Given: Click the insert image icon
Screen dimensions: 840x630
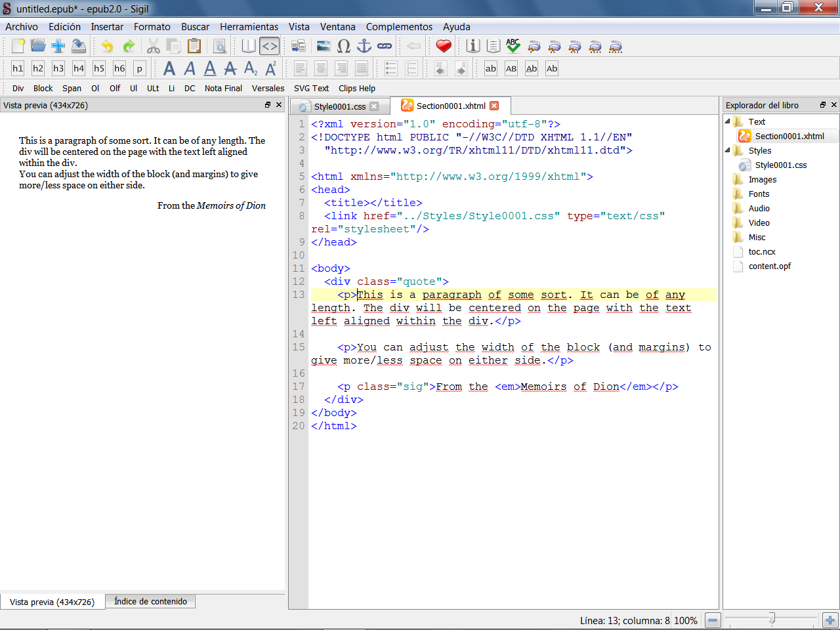Looking at the screenshot, I should tap(324, 46).
